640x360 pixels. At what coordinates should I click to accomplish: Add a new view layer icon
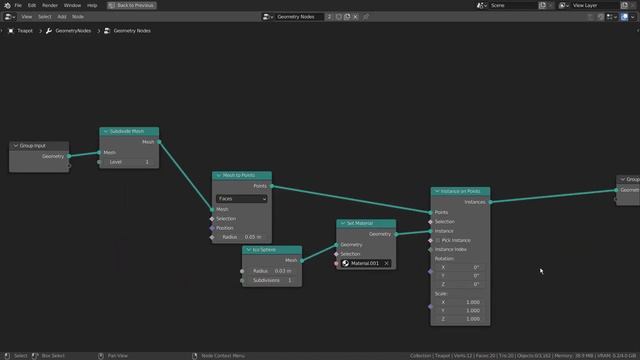pyautogui.click(x=624, y=5)
